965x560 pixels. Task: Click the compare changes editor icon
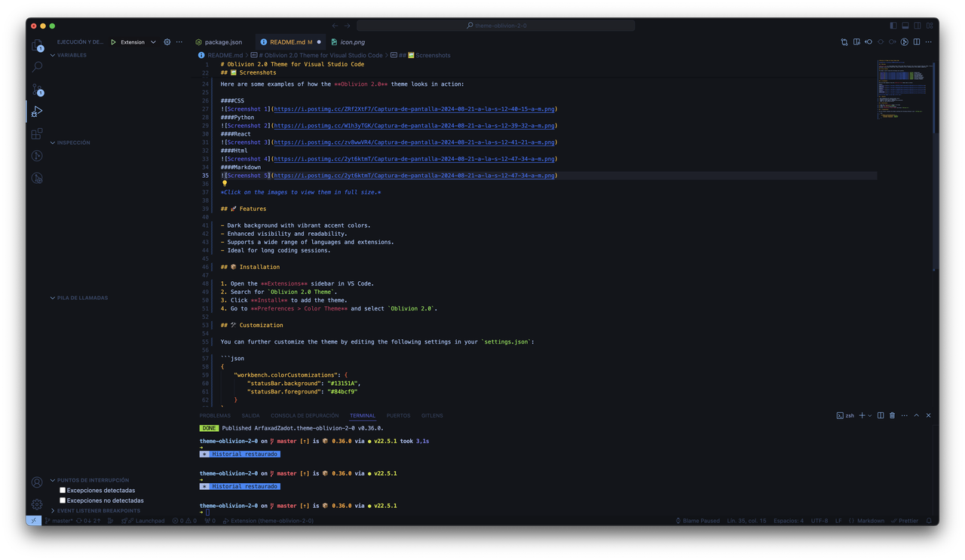click(844, 42)
